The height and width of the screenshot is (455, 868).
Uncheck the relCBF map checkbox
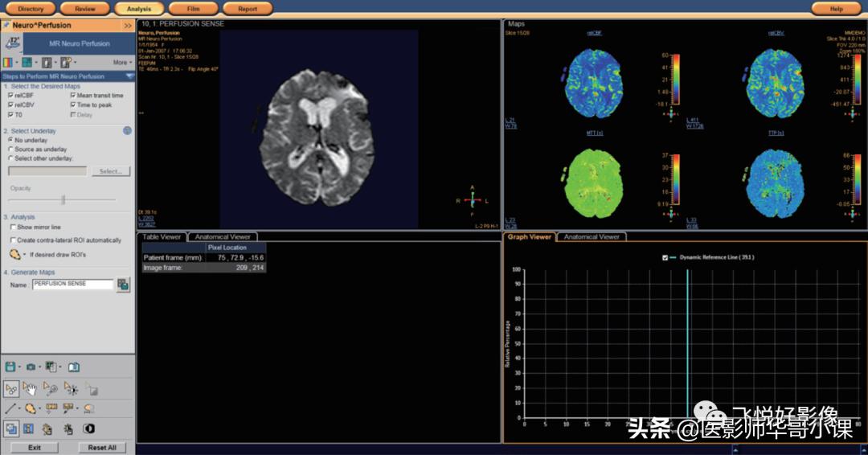click(x=10, y=96)
